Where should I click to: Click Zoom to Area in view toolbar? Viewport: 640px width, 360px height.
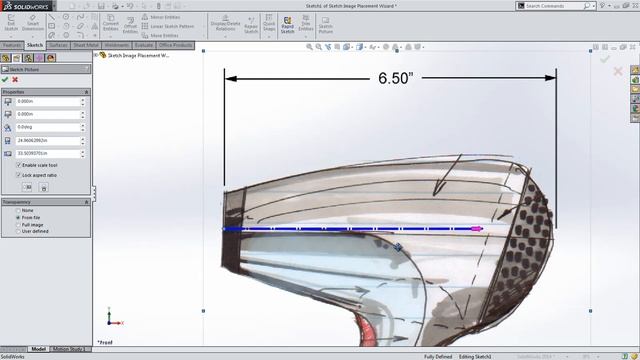pyautogui.click(x=319, y=47)
